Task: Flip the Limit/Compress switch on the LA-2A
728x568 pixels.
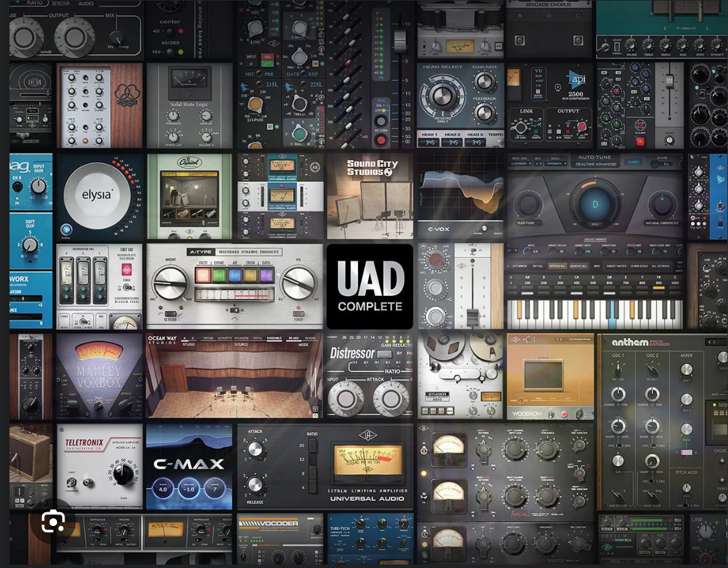Action: tap(71, 482)
